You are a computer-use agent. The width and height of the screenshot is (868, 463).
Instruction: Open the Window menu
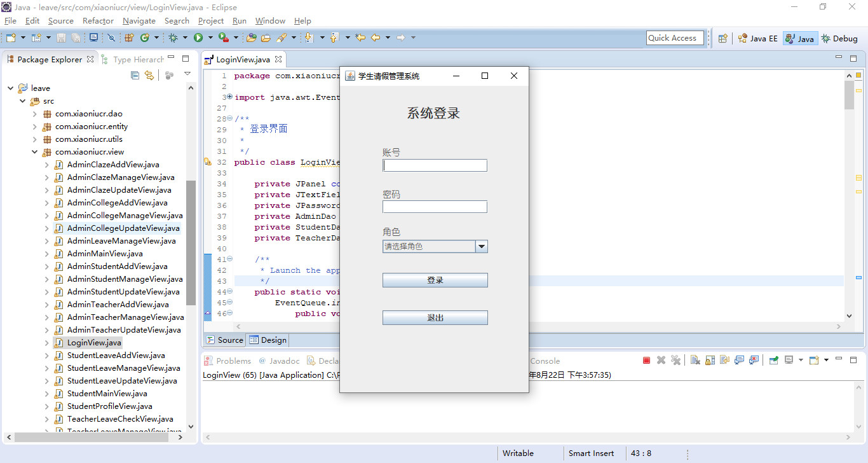point(270,21)
